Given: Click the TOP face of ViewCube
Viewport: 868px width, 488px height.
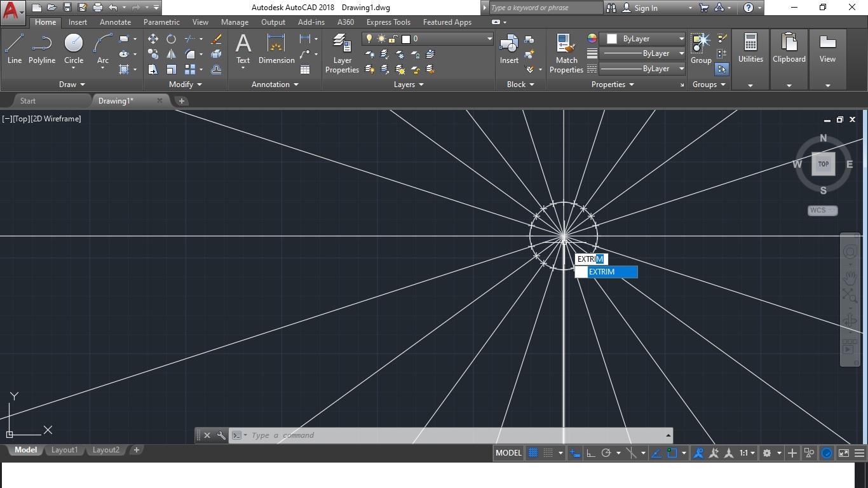Looking at the screenshot, I should [823, 164].
